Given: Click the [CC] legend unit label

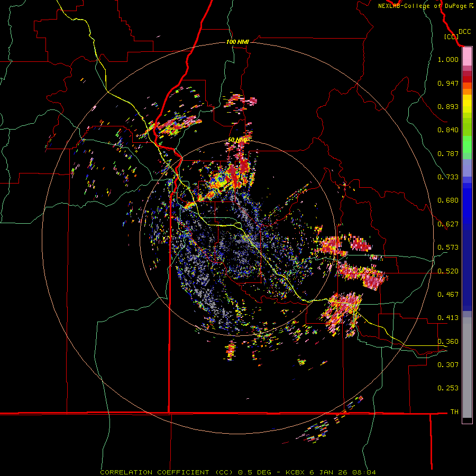Looking at the screenshot, I should [x=451, y=36].
